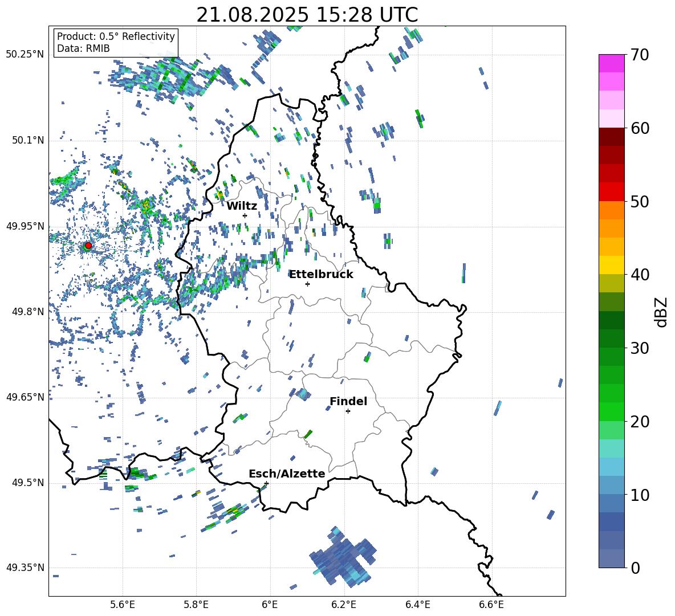Click the timestamp title 21.08.2025 15:28 UTC
The image size is (675, 616).
307,15
